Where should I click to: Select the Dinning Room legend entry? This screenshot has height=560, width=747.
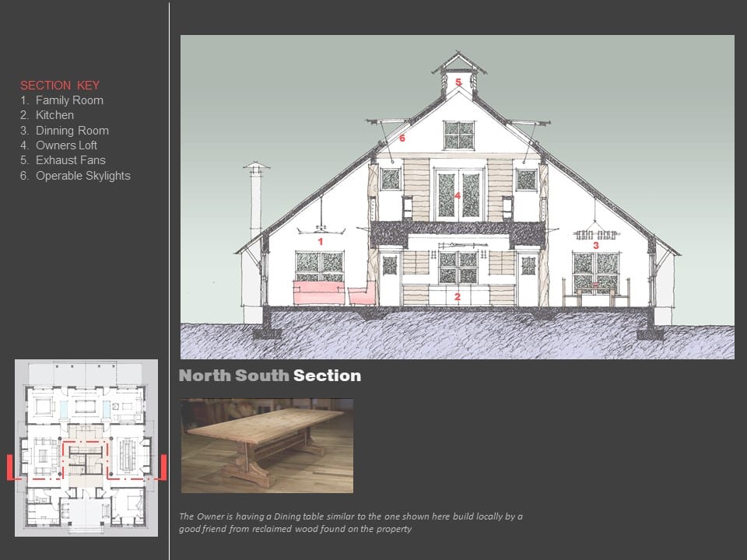pos(65,131)
